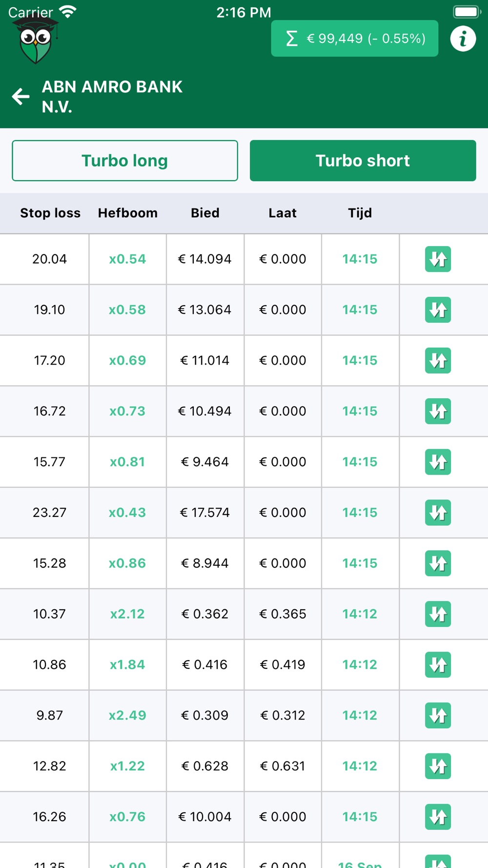Select leverage x0.73

click(x=127, y=412)
